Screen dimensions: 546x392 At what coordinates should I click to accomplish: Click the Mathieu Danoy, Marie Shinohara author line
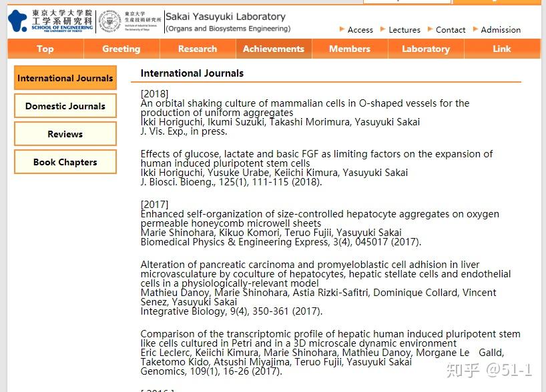tap(318, 297)
